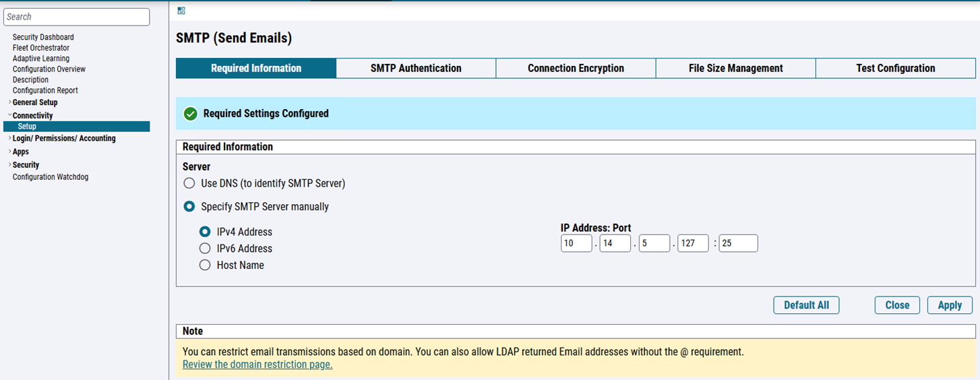Click the green checkmark status icon

pyautogui.click(x=190, y=114)
